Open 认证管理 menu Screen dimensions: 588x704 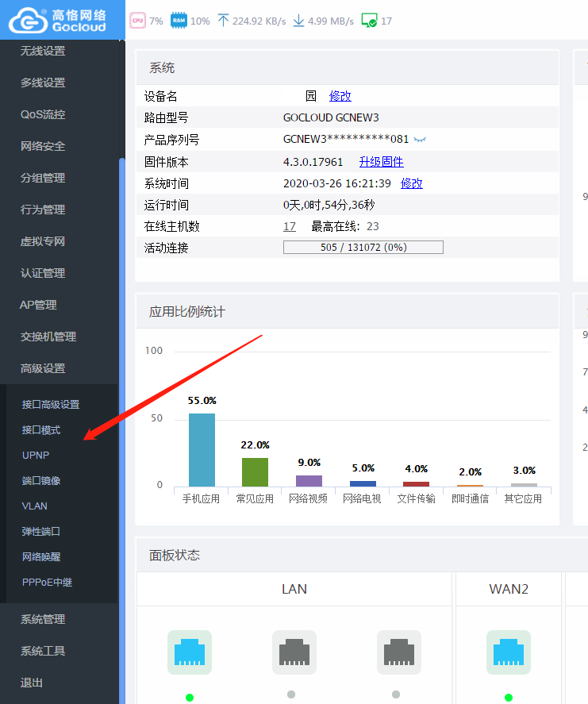tap(43, 273)
